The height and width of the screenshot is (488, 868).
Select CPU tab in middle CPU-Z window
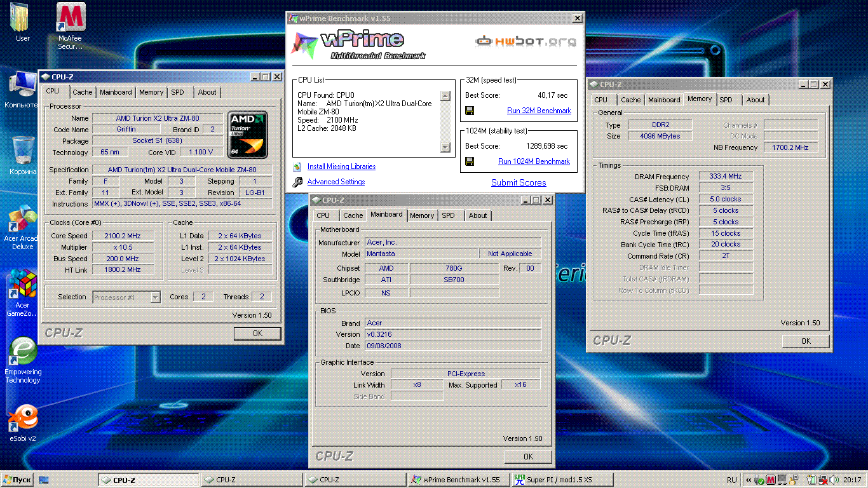click(x=323, y=215)
